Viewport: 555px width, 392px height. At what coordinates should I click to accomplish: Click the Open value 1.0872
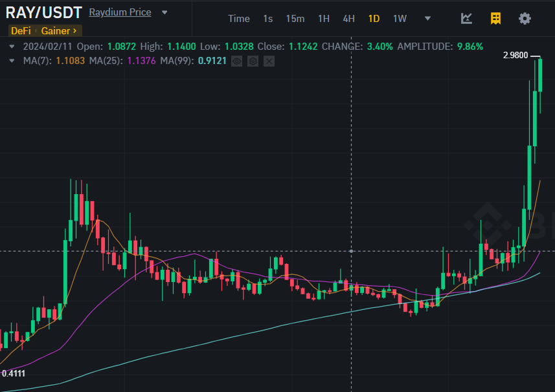(x=121, y=47)
